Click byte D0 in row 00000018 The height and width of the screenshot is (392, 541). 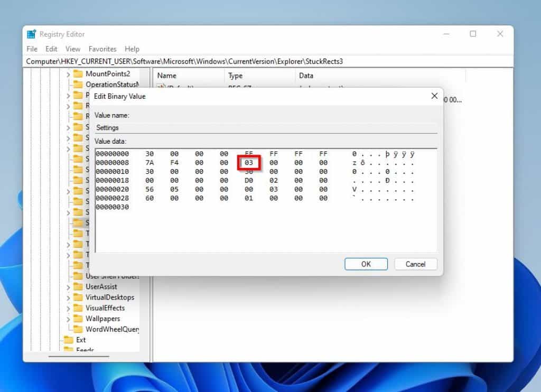point(249,181)
